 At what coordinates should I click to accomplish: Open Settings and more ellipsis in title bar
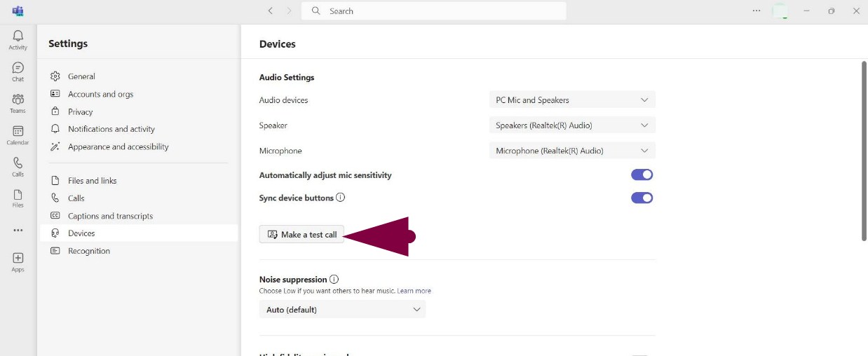pyautogui.click(x=757, y=11)
